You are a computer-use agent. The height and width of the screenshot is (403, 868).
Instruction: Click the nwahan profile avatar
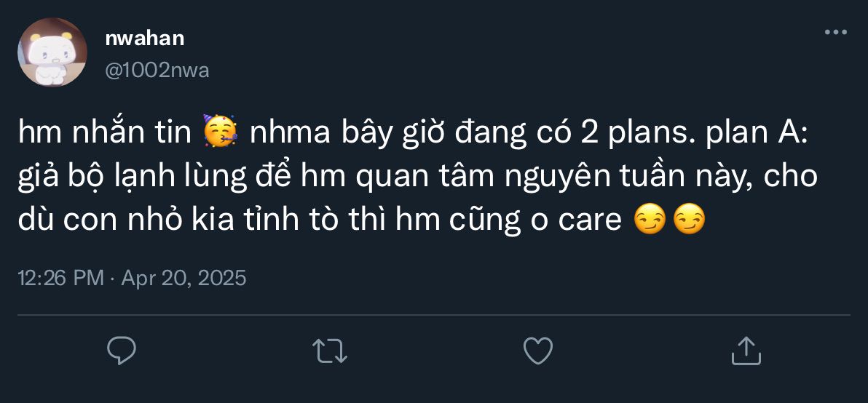click(52, 52)
